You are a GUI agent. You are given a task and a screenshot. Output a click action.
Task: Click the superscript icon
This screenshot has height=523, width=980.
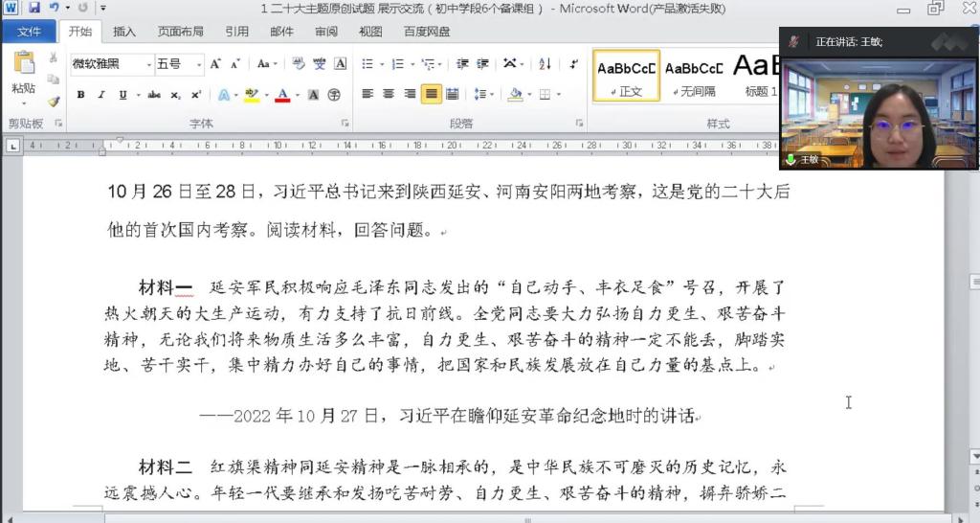196,95
